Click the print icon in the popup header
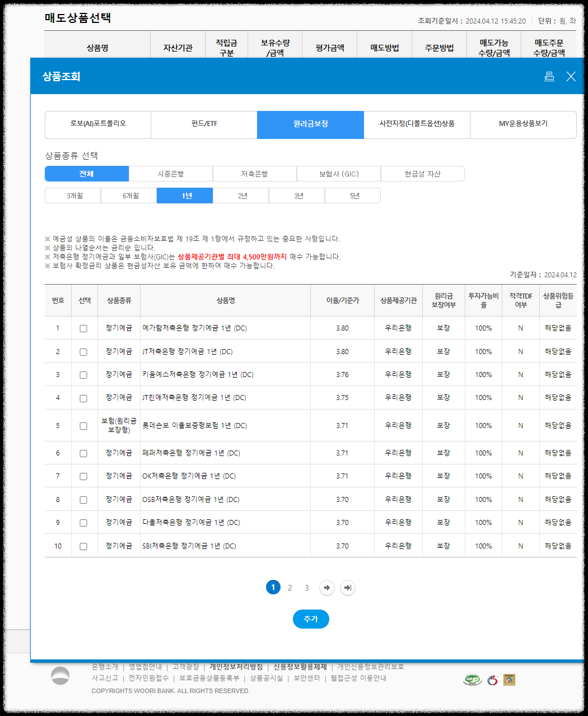 (x=549, y=77)
